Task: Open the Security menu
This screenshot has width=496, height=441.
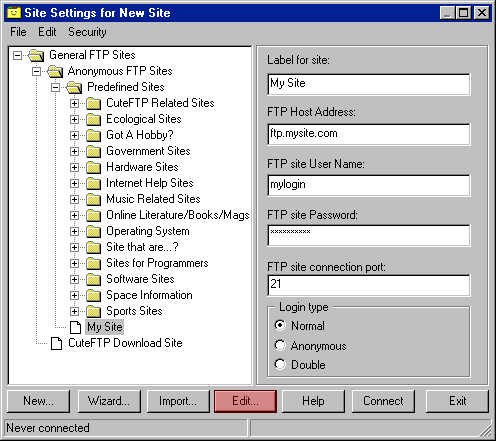Action: click(87, 32)
